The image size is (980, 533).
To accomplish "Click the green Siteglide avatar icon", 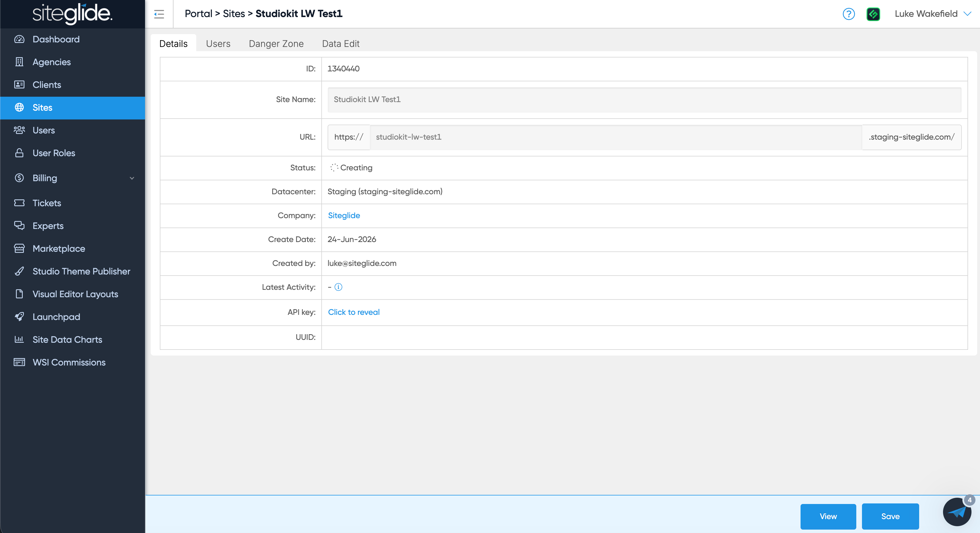I will (873, 14).
